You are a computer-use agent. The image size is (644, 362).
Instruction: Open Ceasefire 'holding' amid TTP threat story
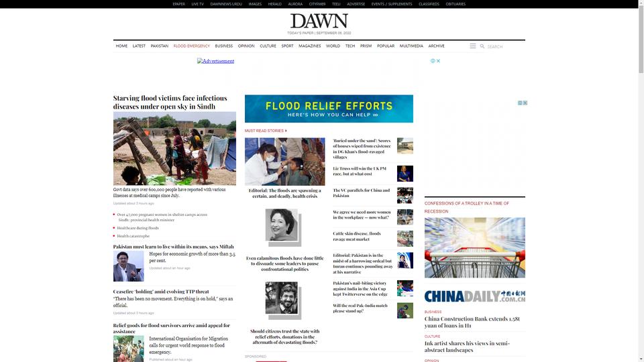(161, 292)
